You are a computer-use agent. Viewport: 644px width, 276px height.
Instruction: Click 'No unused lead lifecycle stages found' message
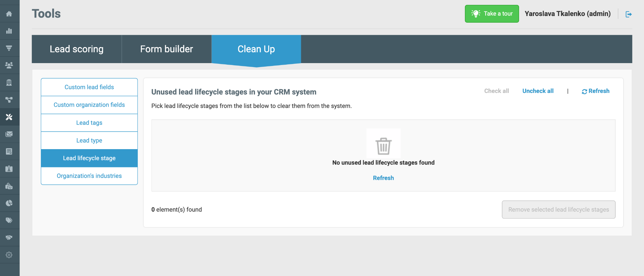coord(383,163)
